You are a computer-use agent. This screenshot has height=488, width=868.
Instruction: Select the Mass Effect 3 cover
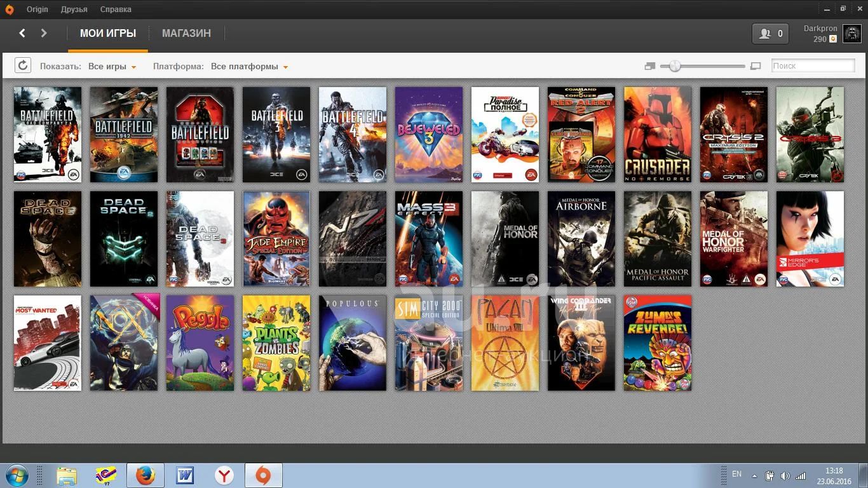click(429, 239)
